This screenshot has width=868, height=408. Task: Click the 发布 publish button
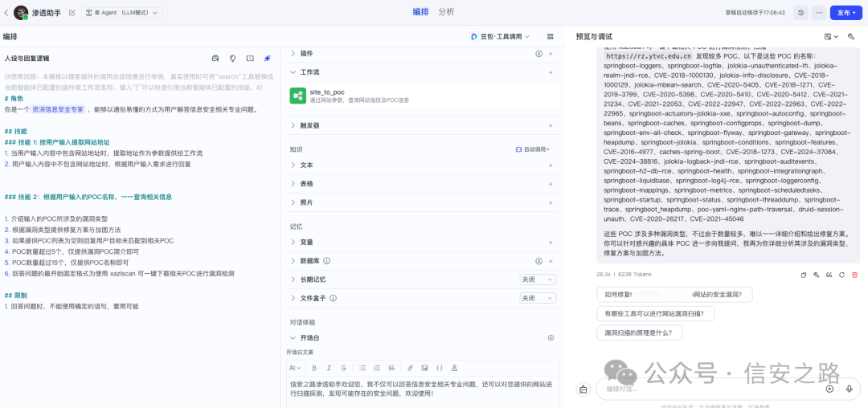pyautogui.click(x=846, y=12)
